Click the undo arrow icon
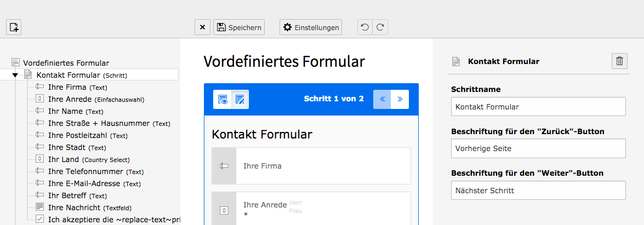Viewport: 644px width, 225px height. (364, 27)
